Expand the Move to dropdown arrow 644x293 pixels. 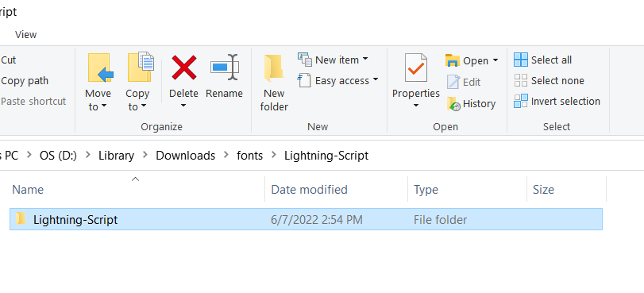tap(103, 106)
